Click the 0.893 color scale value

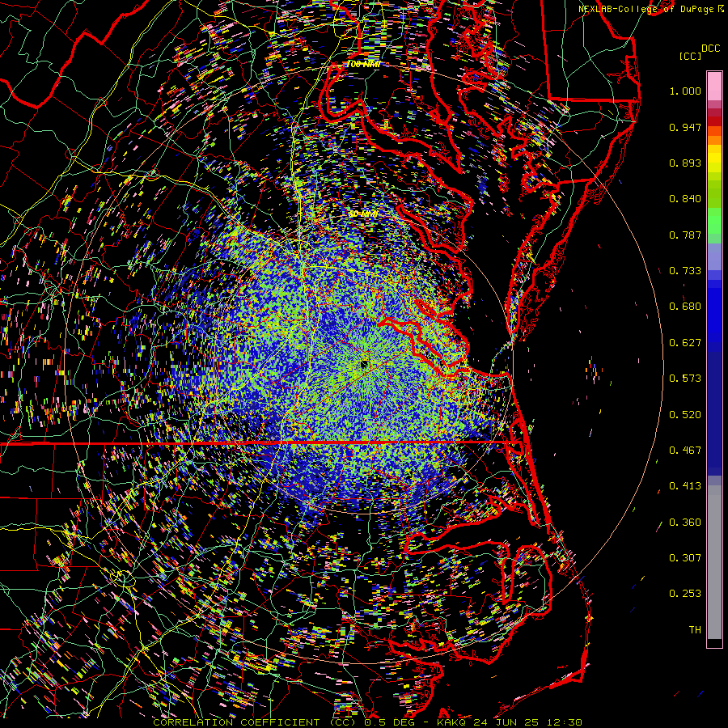click(x=685, y=163)
